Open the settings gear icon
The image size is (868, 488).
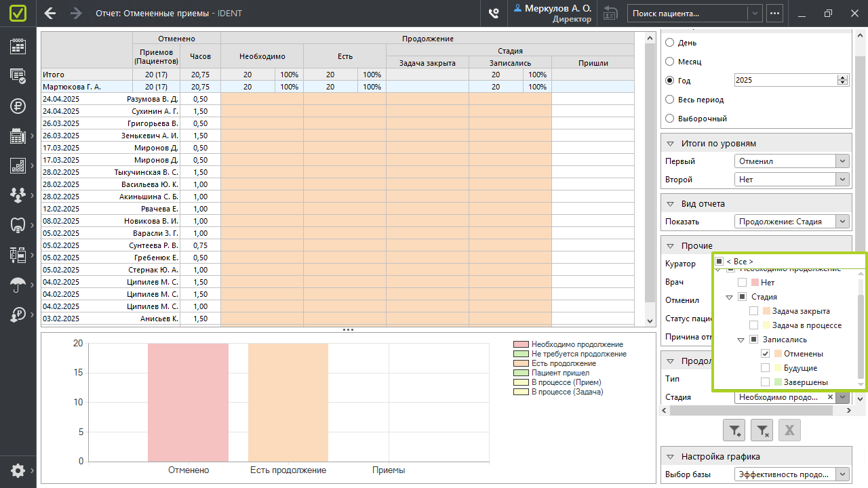[x=18, y=470]
